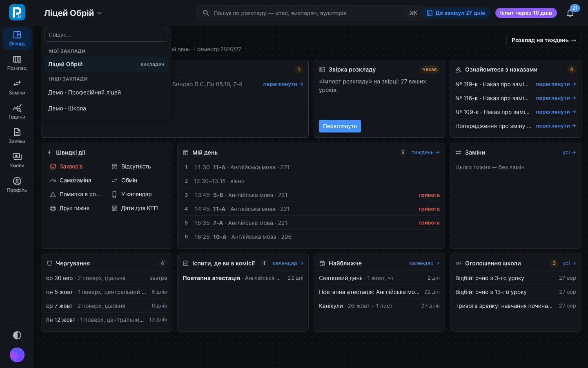
Task: Collapse the Ліцей Обрій school dropdown
Action: pyautogui.click(x=73, y=13)
